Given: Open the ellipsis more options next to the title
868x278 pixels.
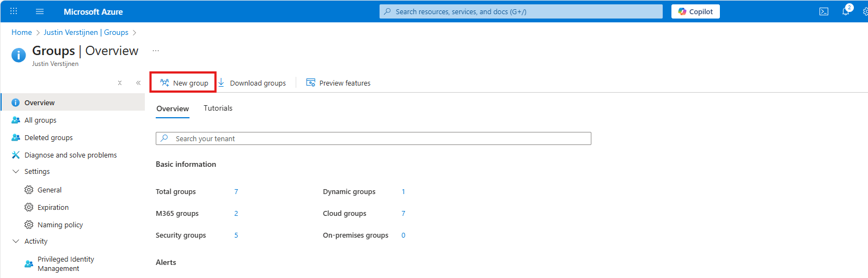Looking at the screenshot, I should [156, 51].
